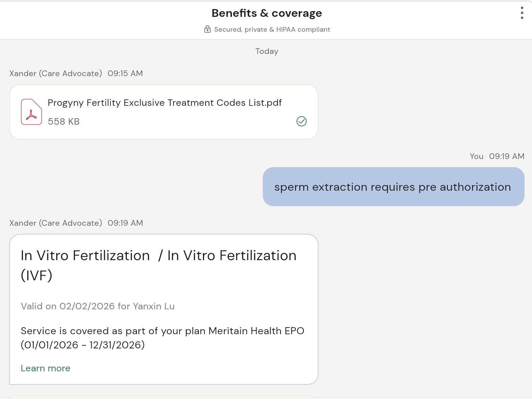Screen dimensions: 532x405
Task: Click Xander's name above the PDF attachment
Action: point(56,73)
